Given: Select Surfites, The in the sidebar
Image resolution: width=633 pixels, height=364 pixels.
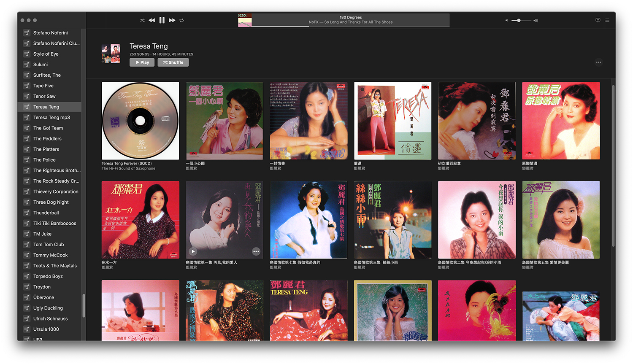Looking at the screenshot, I should click(x=50, y=75).
